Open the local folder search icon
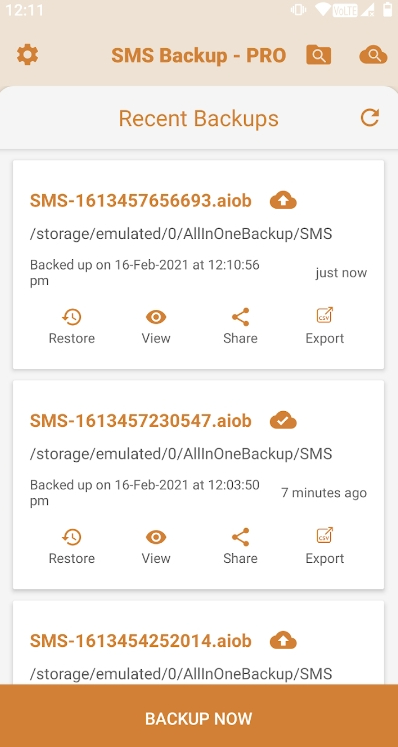This screenshot has width=398, height=747. click(318, 55)
